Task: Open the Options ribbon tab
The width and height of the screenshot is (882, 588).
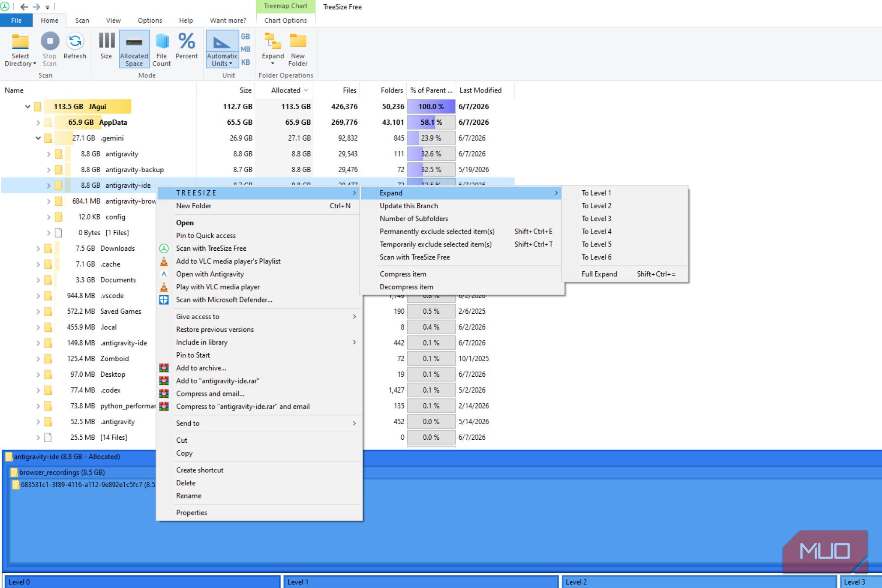Action: pyautogui.click(x=150, y=20)
